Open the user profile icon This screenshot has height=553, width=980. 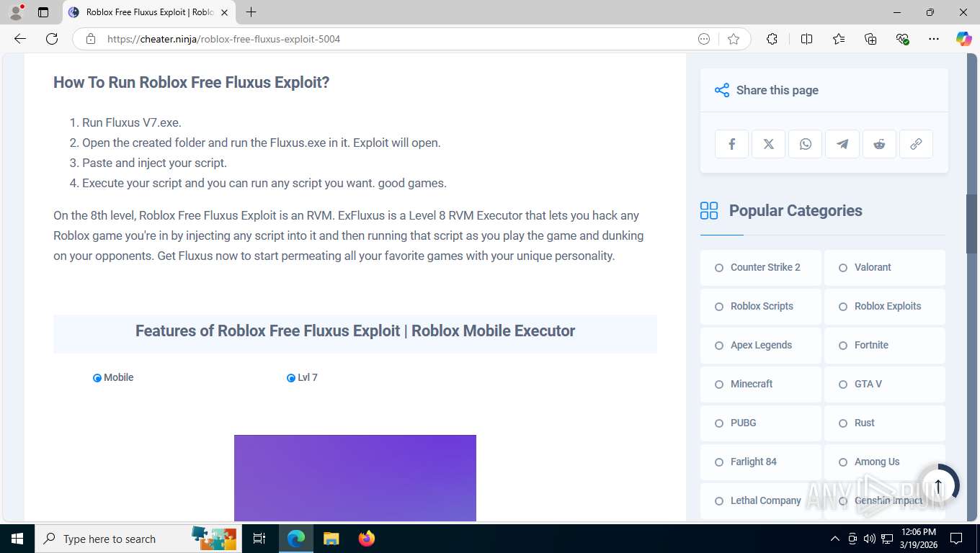click(16, 12)
